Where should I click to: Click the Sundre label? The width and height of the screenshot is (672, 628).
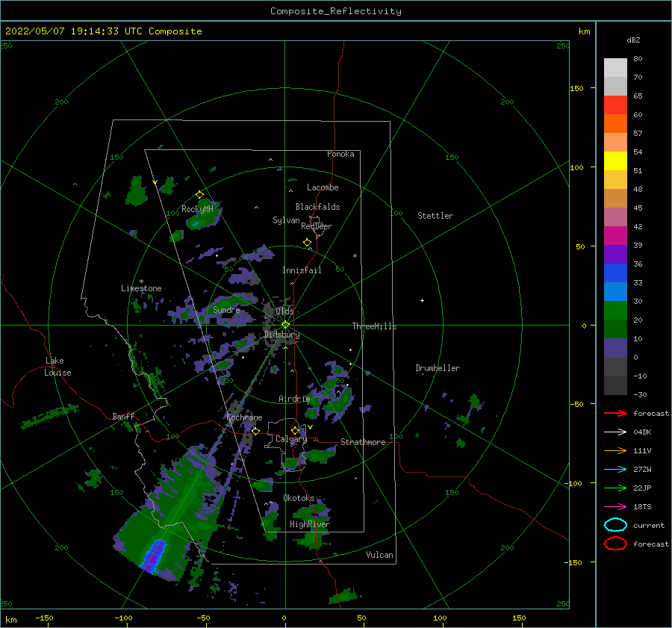(226, 310)
